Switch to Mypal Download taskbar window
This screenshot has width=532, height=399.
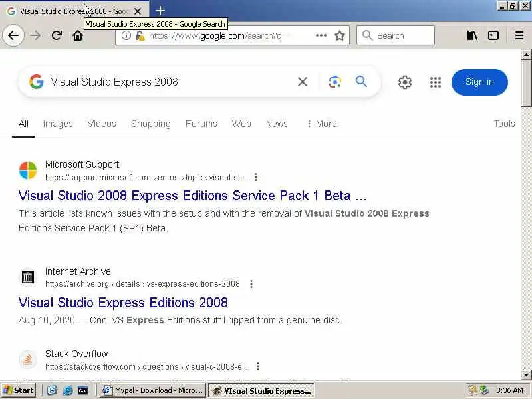(153, 390)
